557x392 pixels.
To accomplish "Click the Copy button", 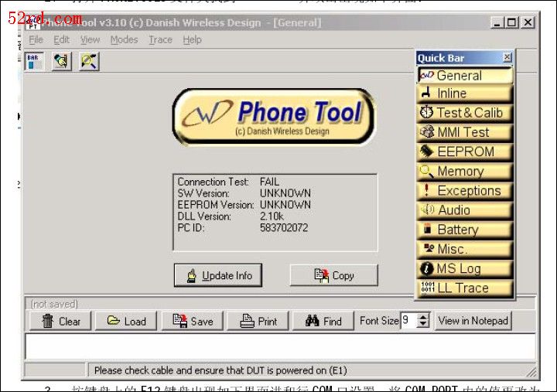I will point(334,275).
